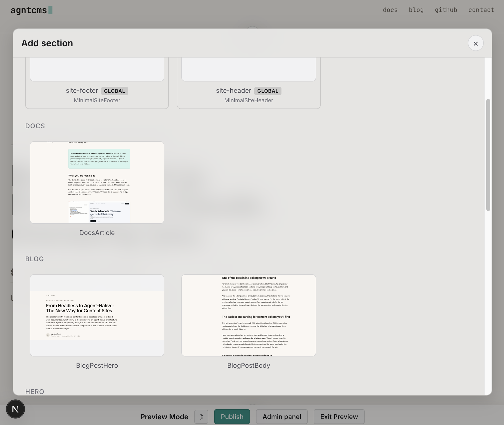Viewport: 504px width, 425px height.
Task: Select the BlogPostBody section thumbnail
Action: pos(249,315)
